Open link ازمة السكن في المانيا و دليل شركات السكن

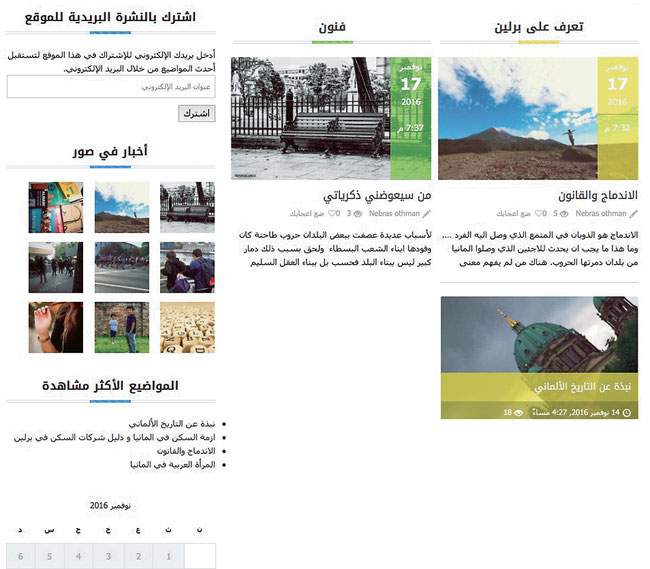point(114,437)
